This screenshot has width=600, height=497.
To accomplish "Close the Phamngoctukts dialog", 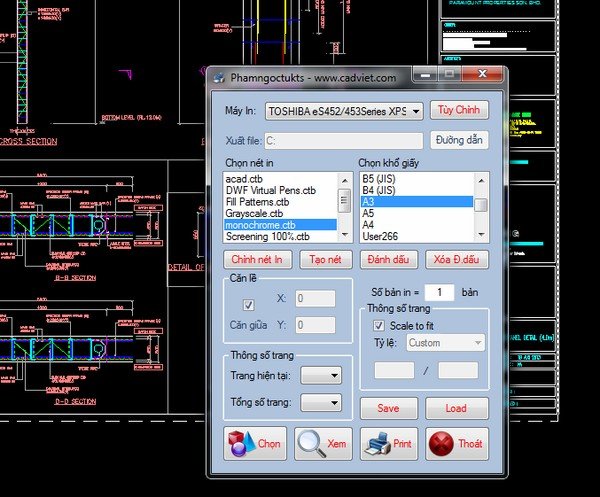I will click(483, 74).
